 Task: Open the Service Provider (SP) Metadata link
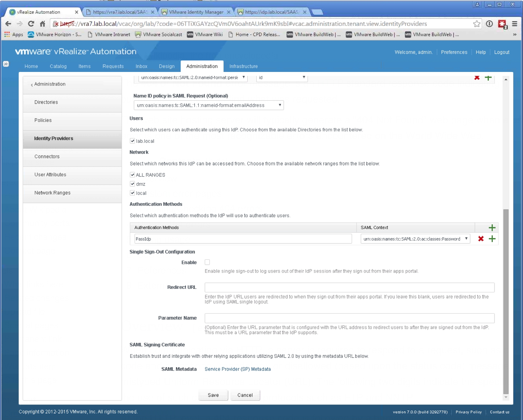pyautogui.click(x=238, y=369)
